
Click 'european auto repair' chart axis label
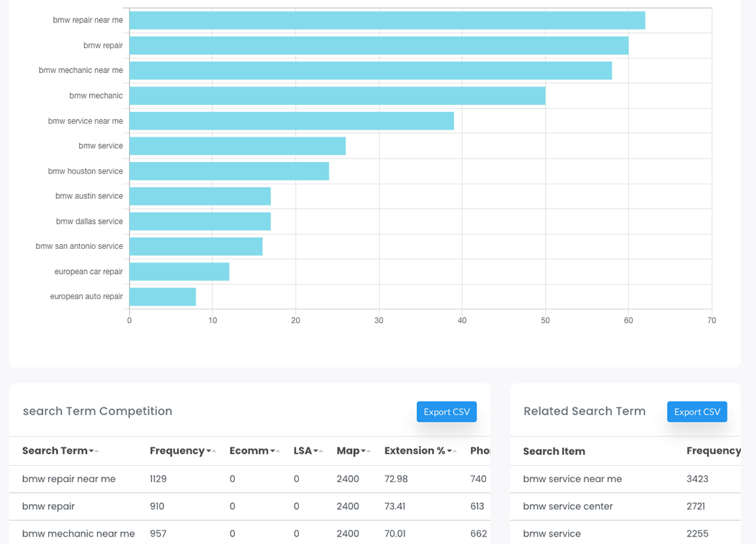coord(86,296)
